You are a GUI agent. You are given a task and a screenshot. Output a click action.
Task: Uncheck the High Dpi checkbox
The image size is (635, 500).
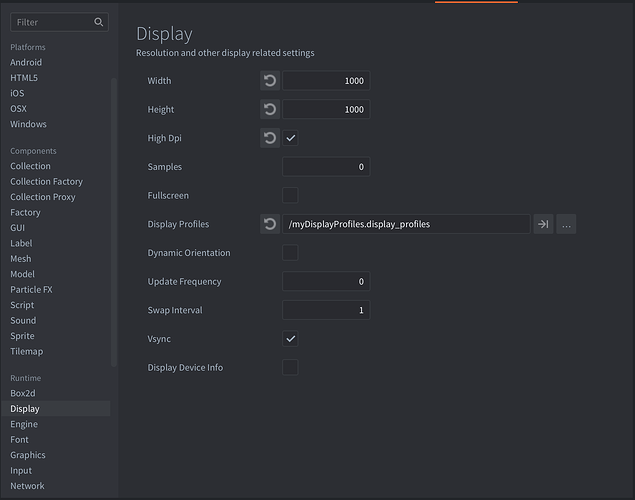291,138
